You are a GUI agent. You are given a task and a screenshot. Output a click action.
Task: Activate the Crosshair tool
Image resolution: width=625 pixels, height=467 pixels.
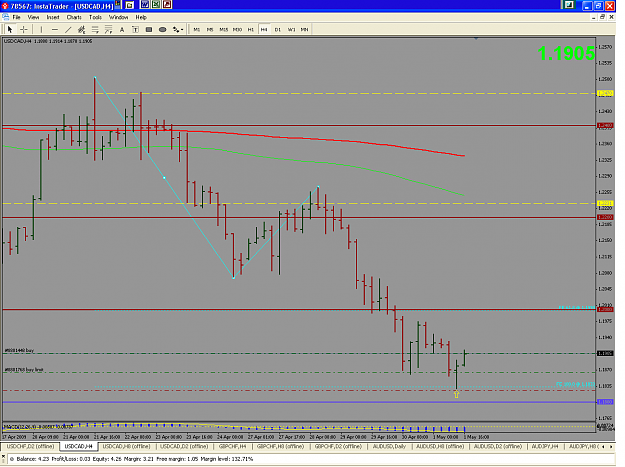[24, 29]
